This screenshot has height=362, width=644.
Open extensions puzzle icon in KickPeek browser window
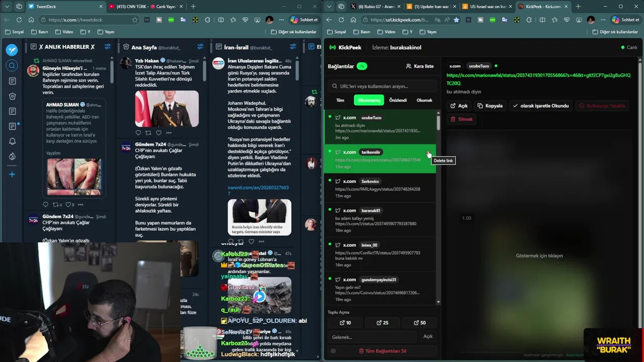coord(529,20)
